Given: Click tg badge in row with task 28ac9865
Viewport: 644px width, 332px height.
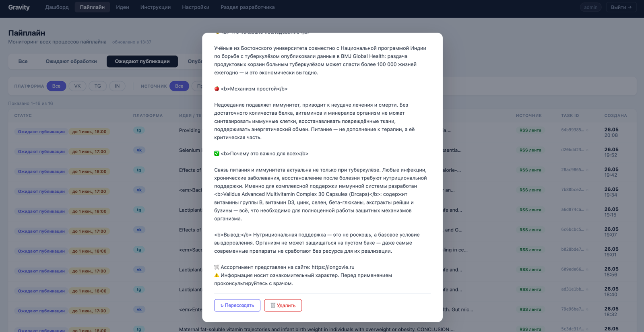Looking at the screenshot, I should 139,170.
